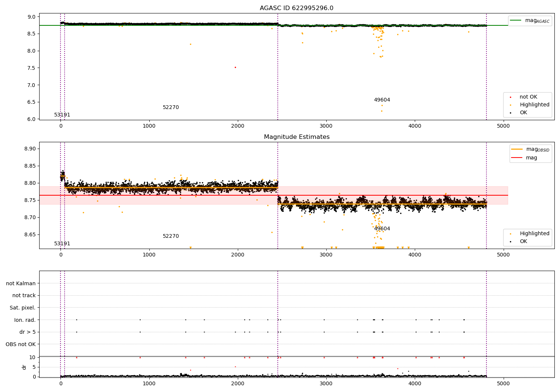Click the red 'mag' legend entry

click(x=524, y=158)
